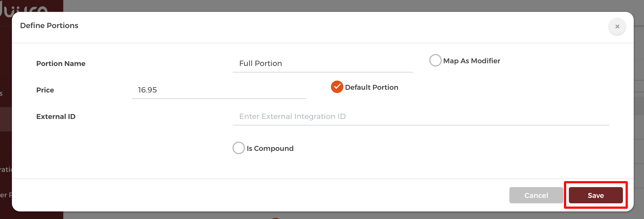The width and height of the screenshot is (644, 219).
Task: Toggle the Is Compound circle option
Action: click(x=238, y=148)
